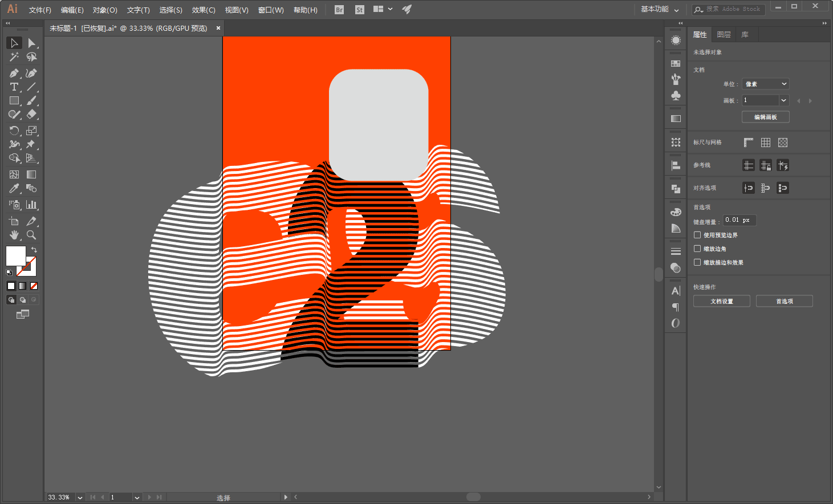Check 缩放描边和效果 option
Screen dimensions: 833x504
pos(697,262)
